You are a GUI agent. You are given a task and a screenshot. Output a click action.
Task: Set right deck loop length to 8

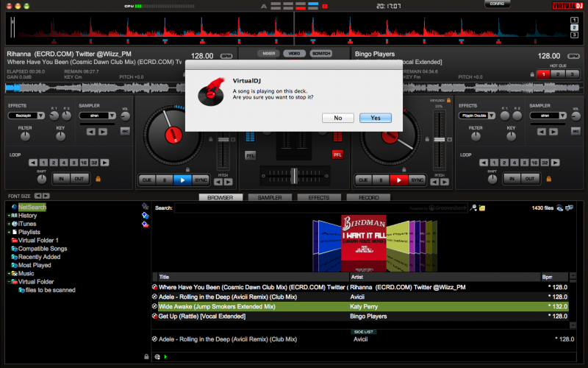pyautogui.click(x=524, y=163)
